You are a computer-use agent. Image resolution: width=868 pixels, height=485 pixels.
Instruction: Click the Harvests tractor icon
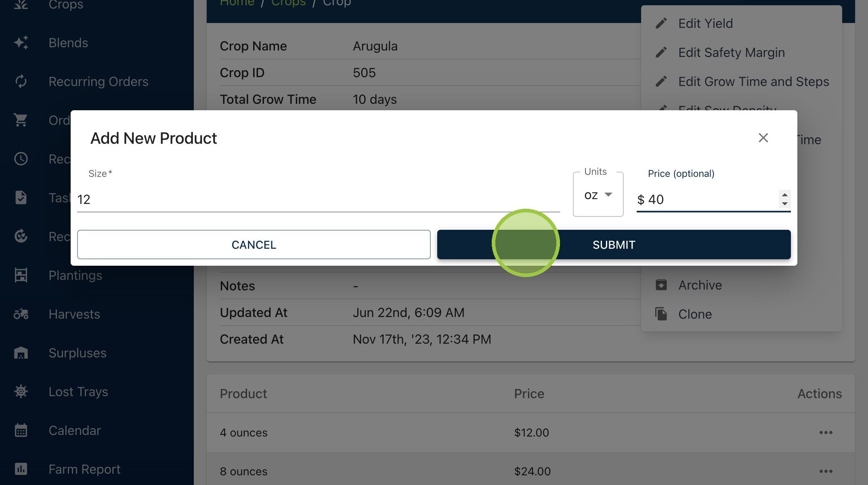(21, 314)
